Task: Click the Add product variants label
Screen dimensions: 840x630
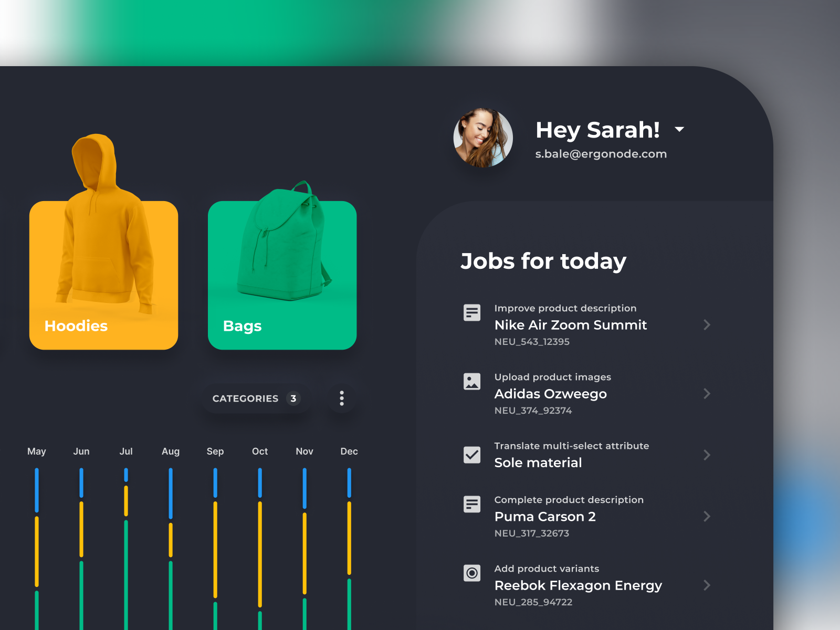Action: tap(547, 569)
